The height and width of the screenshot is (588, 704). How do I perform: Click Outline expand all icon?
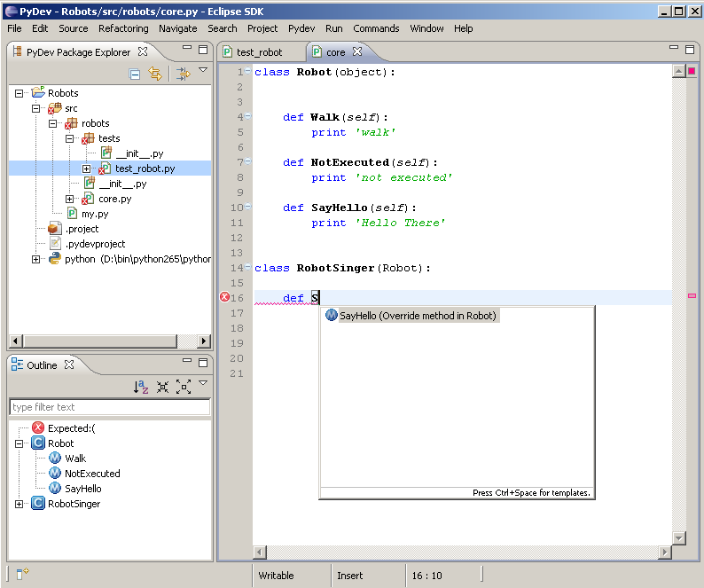pyautogui.click(x=184, y=387)
